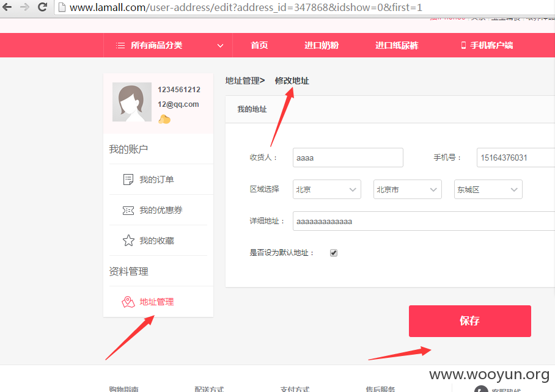
Task: Click the 我的账户 section heading
Action: click(x=128, y=149)
